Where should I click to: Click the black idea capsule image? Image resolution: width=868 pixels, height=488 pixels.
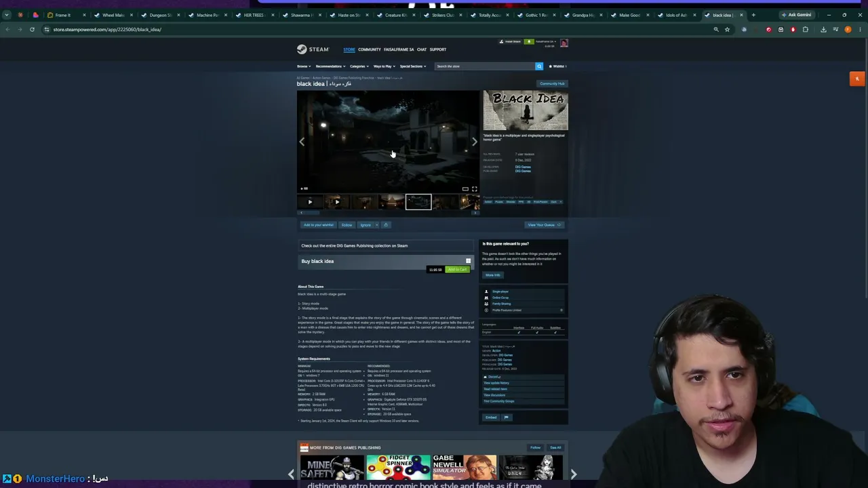[526, 110]
